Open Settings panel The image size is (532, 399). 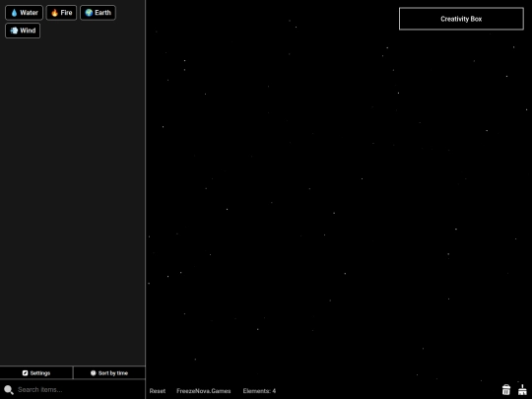click(x=36, y=372)
